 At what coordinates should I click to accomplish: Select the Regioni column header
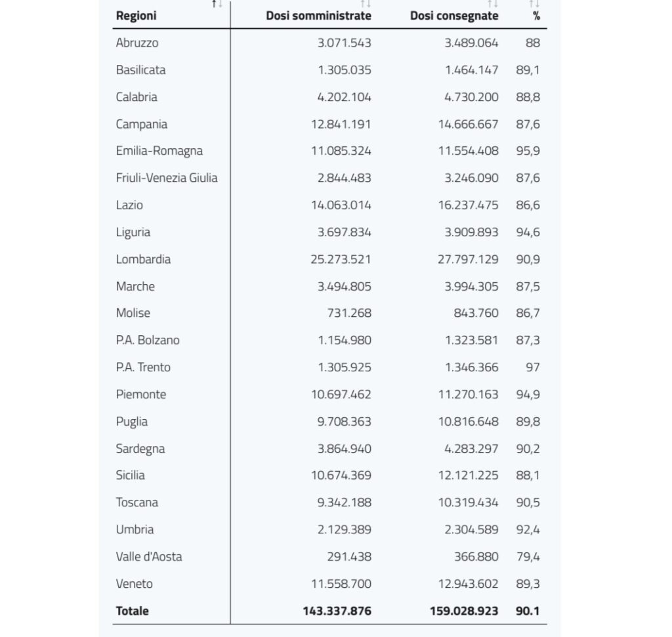coord(136,16)
